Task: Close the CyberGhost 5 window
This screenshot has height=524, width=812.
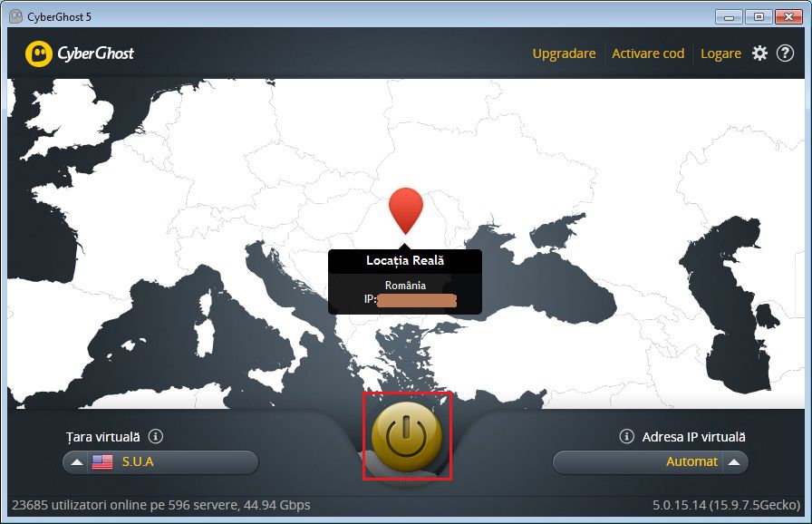Action: pos(788,17)
